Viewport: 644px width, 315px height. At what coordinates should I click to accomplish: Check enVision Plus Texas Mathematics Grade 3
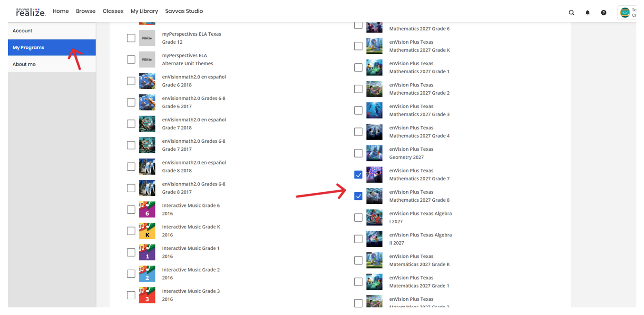tap(359, 110)
